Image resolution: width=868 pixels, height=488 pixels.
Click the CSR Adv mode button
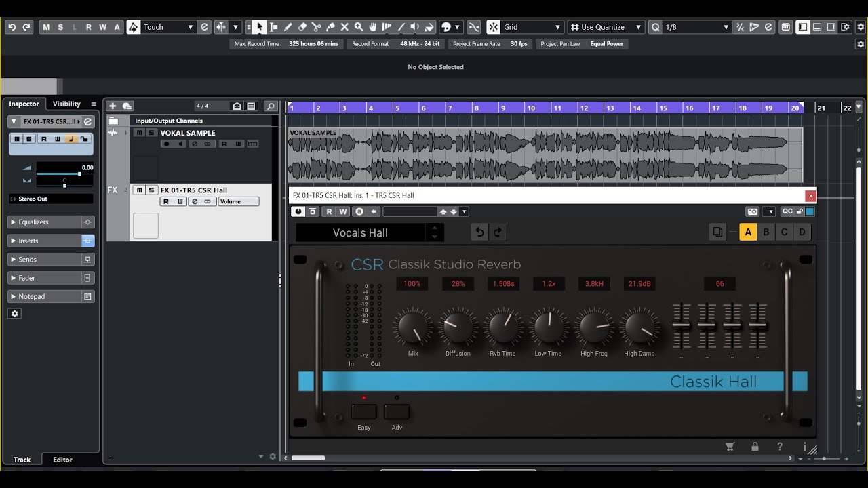coord(397,411)
